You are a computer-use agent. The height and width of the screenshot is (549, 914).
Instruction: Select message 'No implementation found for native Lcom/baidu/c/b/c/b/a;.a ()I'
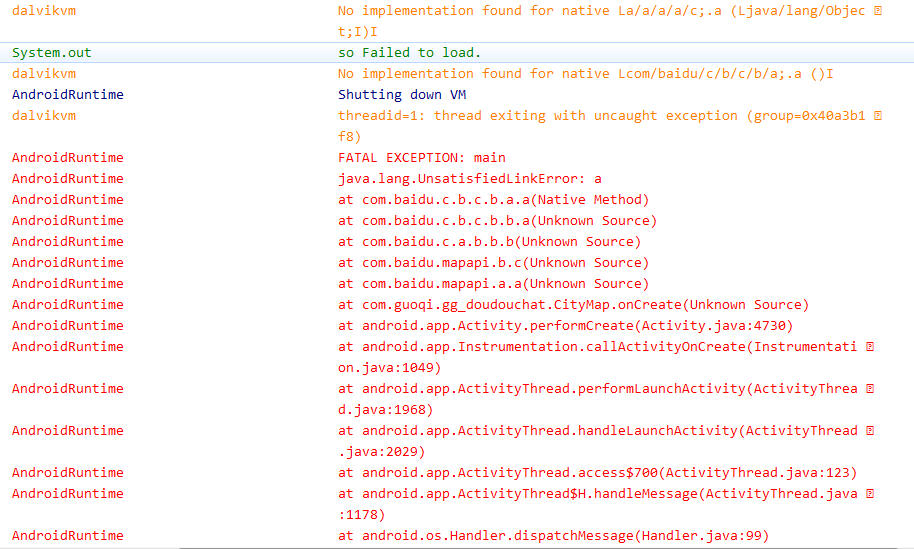point(585,73)
